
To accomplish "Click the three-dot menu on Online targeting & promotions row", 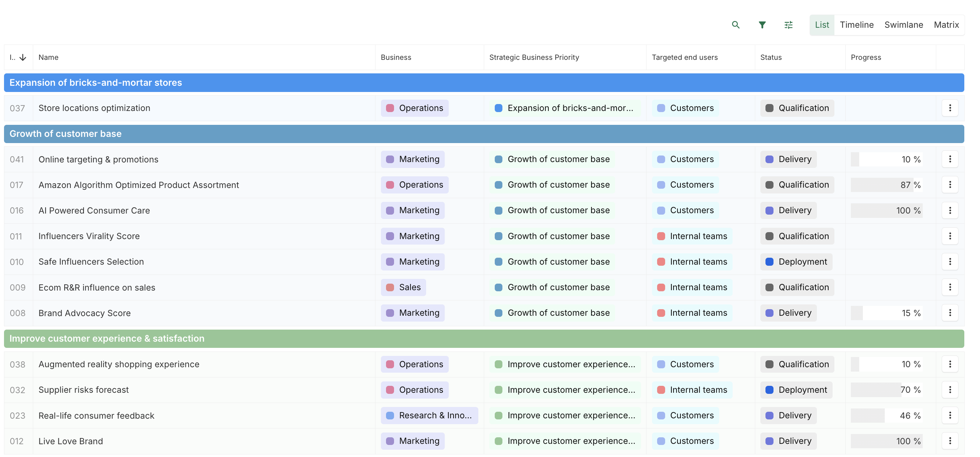I will [950, 159].
